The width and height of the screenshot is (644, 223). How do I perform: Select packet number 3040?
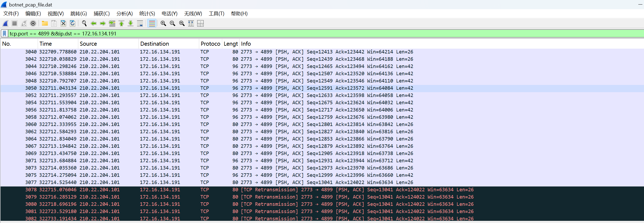[322, 52]
